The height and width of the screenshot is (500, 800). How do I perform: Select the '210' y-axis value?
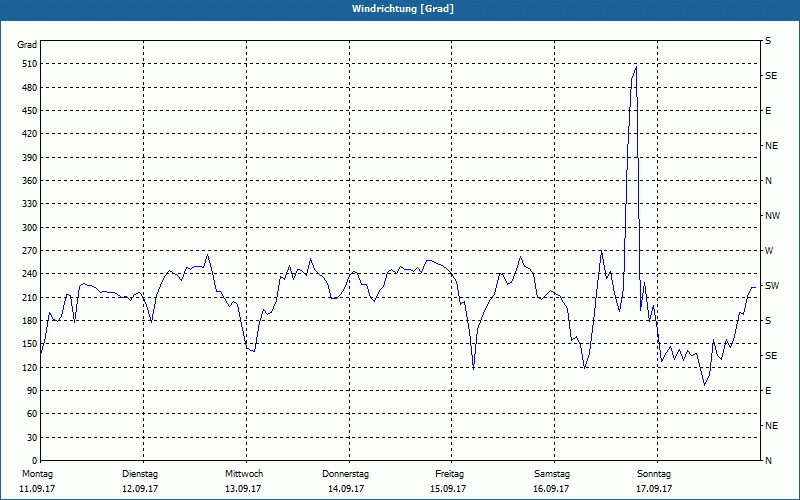pos(30,297)
